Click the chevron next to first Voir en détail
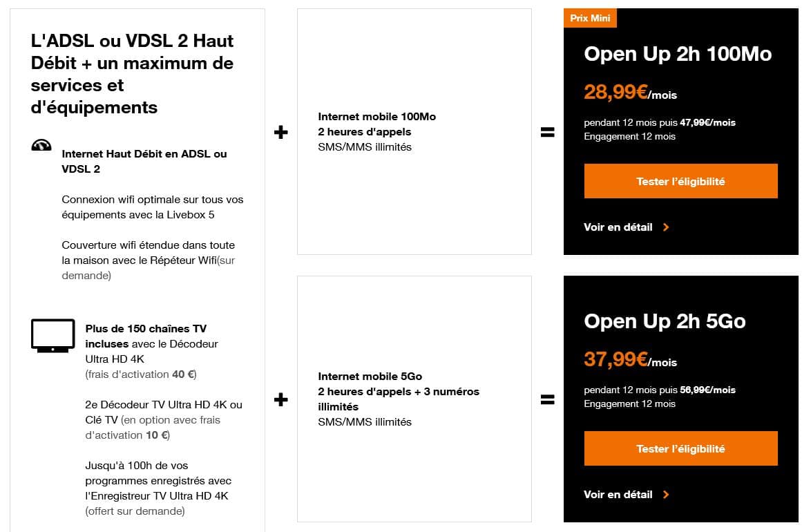811x532 pixels. [x=666, y=227]
